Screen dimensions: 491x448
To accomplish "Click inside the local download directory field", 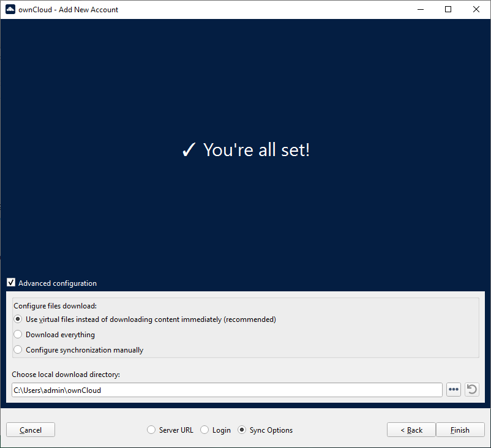I will click(x=227, y=390).
